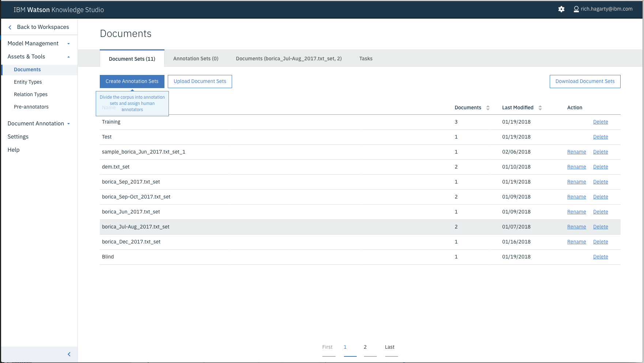Rename sample_borica_Jun_2017.txt_set_1

click(x=576, y=152)
